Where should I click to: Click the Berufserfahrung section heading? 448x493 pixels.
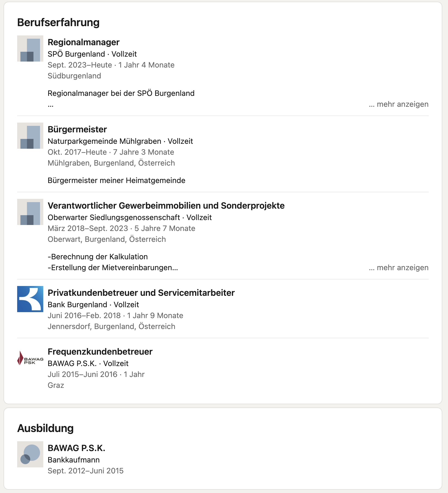point(58,22)
